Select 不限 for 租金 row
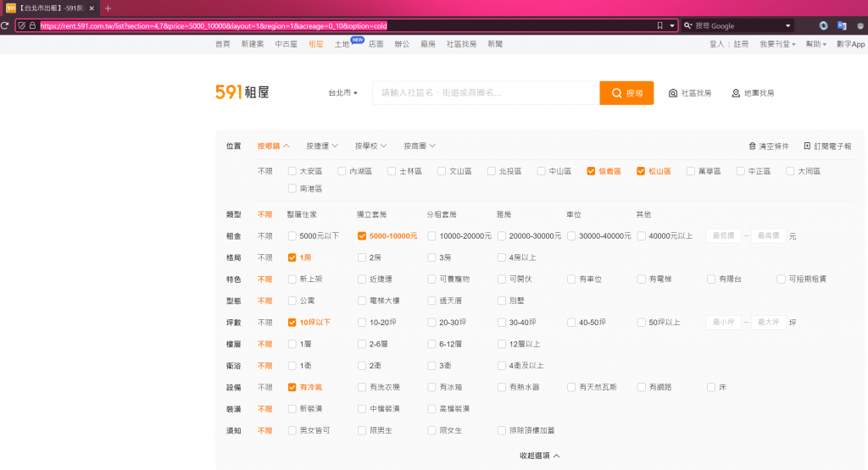Image resolution: width=868 pixels, height=470 pixels. [265, 236]
